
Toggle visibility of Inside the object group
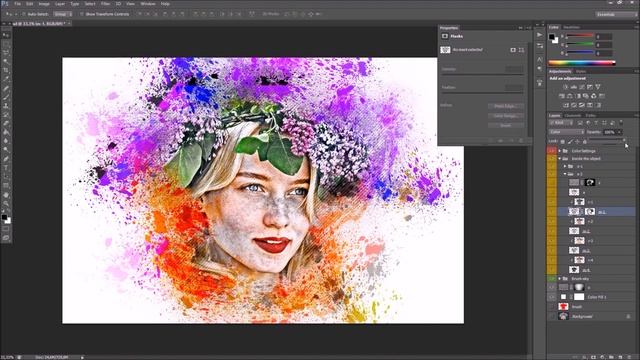pyautogui.click(x=551, y=158)
